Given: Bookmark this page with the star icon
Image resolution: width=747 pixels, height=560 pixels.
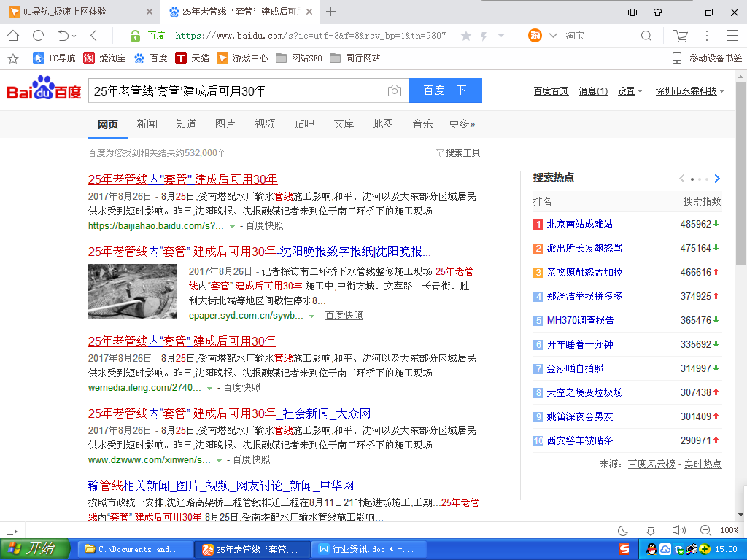Looking at the screenshot, I should coord(465,35).
